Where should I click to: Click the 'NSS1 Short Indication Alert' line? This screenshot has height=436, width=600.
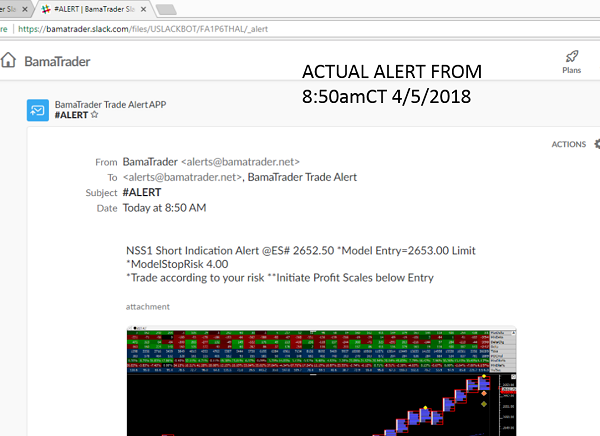[301, 251]
